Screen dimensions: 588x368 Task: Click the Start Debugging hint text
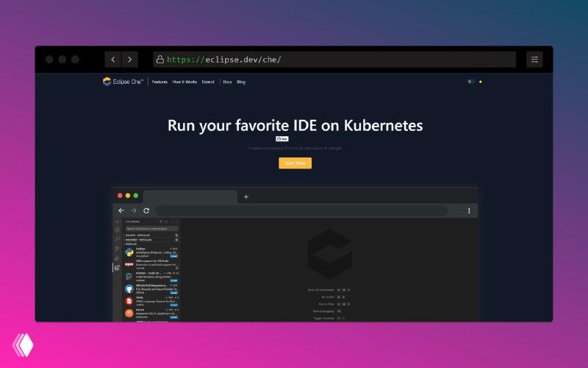tap(323, 311)
